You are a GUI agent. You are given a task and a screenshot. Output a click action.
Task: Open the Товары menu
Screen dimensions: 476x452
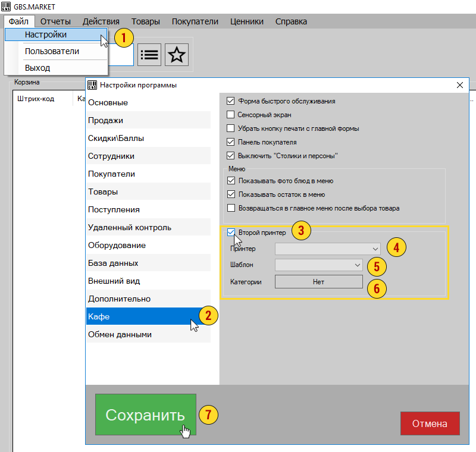(x=146, y=21)
